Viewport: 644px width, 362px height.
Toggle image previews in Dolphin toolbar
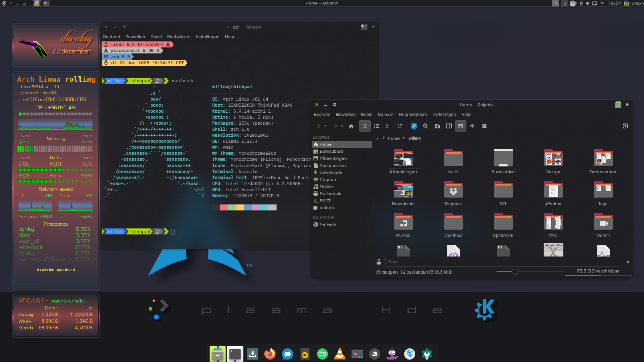click(461, 126)
